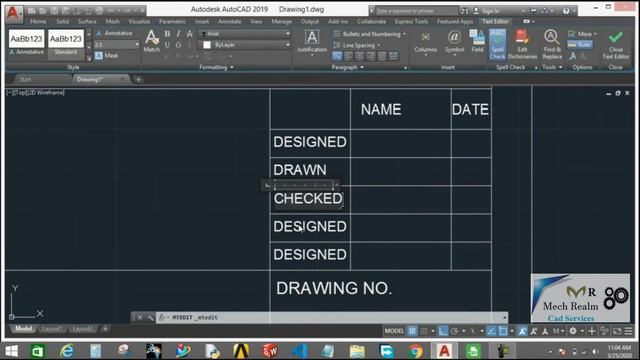Open the workspace switching gear icon
The width and height of the screenshot is (640, 360).
coord(573,331)
